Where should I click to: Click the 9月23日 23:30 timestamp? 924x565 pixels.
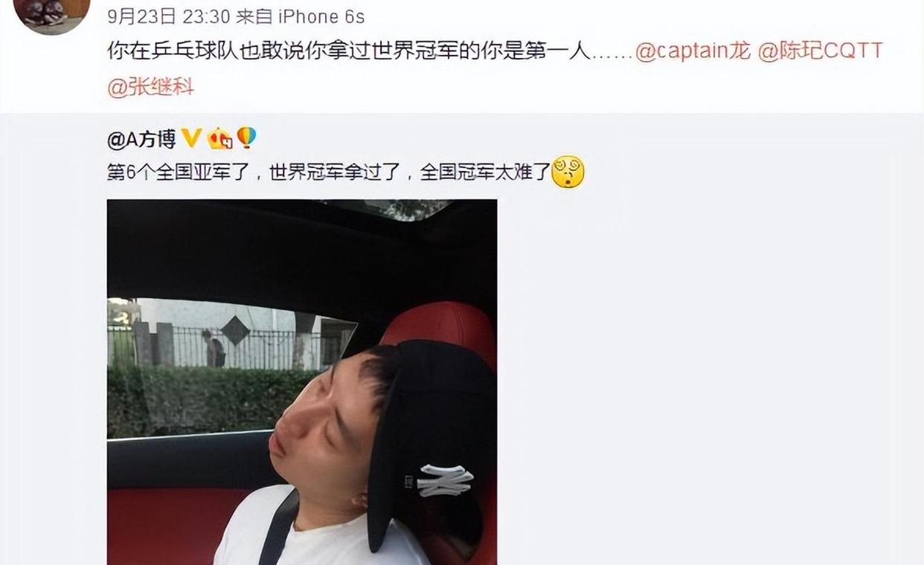167,16
